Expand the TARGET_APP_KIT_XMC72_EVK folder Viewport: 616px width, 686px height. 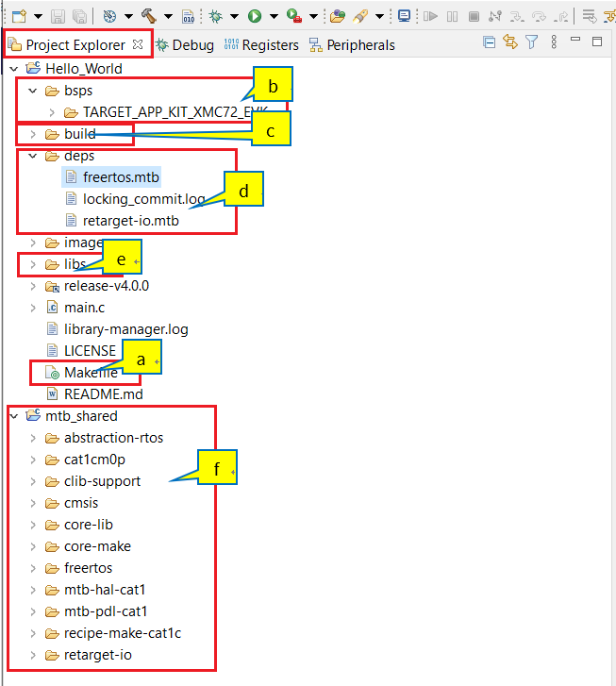pyautogui.click(x=52, y=112)
